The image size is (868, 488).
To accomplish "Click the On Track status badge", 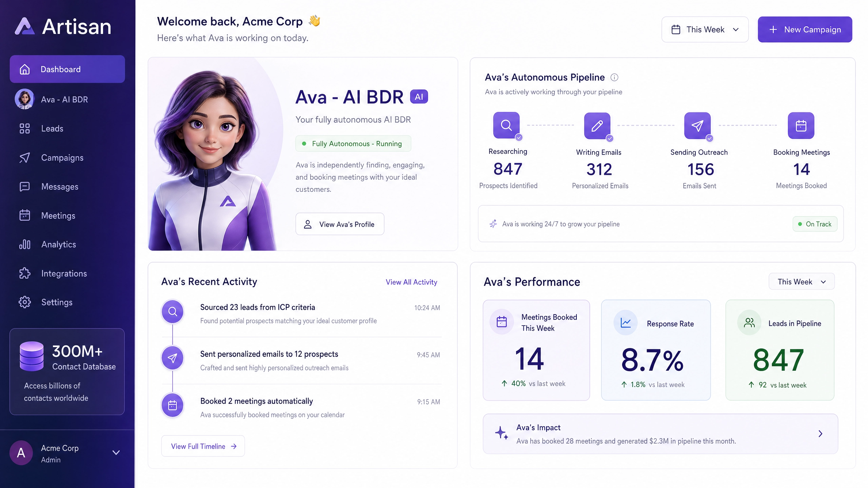I will point(815,224).
